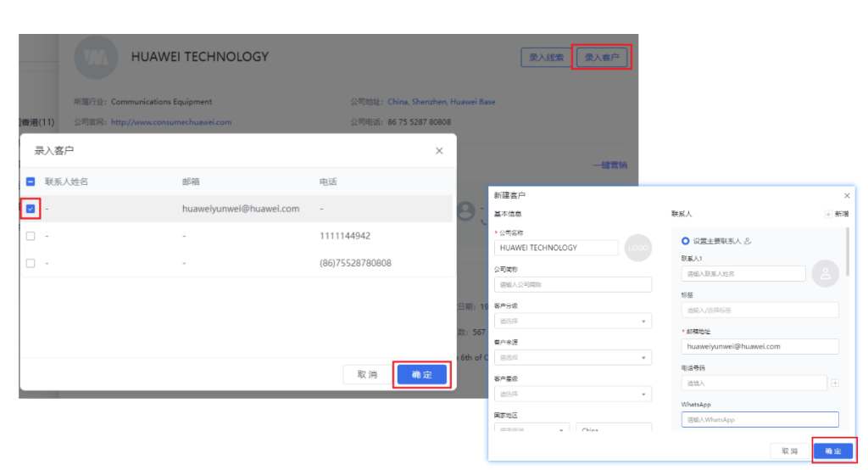Click the 录入线索 button
Image resolution: width=868 pixels, height=470 pixels.
pos(546,58)
